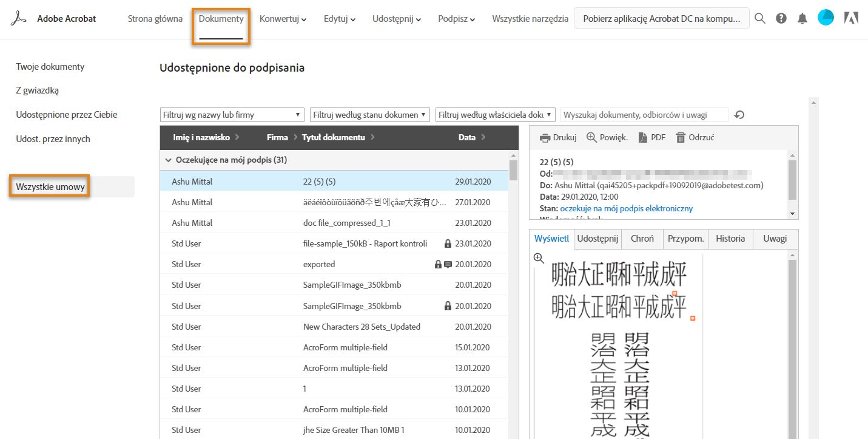Select the exported document row
The height and width of the screenshot is (439, 868).
point(334,264)
